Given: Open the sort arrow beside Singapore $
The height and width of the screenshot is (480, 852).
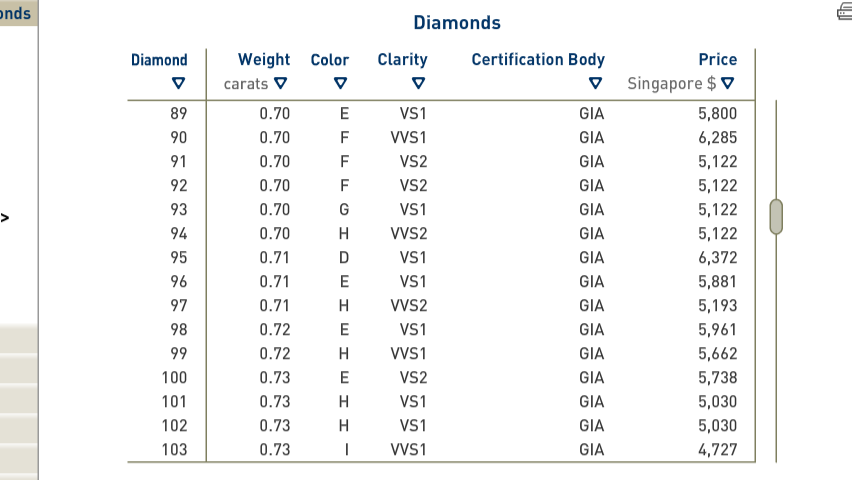Looking at the screenshot, I should click(x=727, y=84).
